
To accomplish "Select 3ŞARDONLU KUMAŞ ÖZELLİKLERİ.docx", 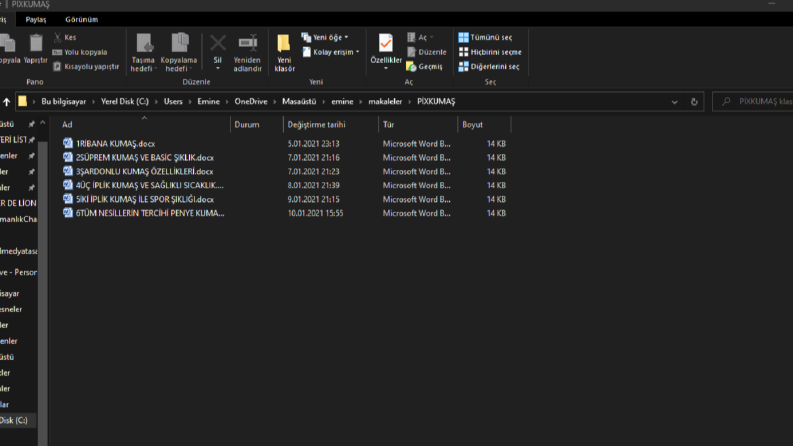I will point(145,171).
